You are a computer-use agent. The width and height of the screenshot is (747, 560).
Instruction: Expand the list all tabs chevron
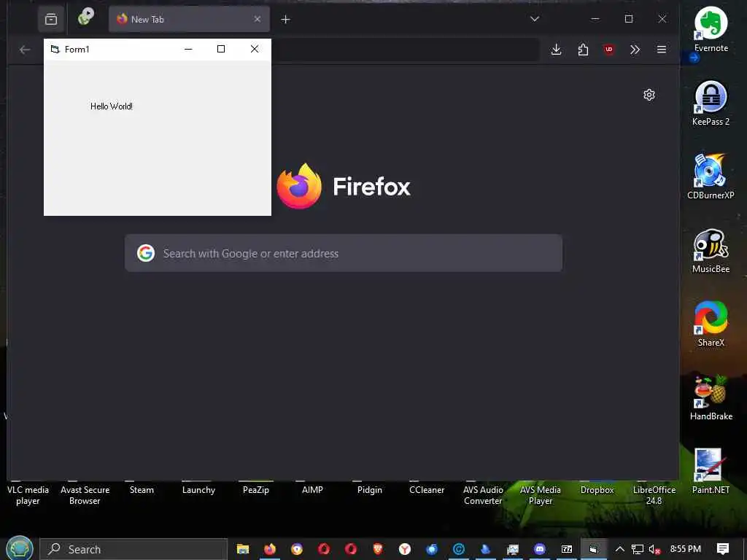click(x=535, y=19)
